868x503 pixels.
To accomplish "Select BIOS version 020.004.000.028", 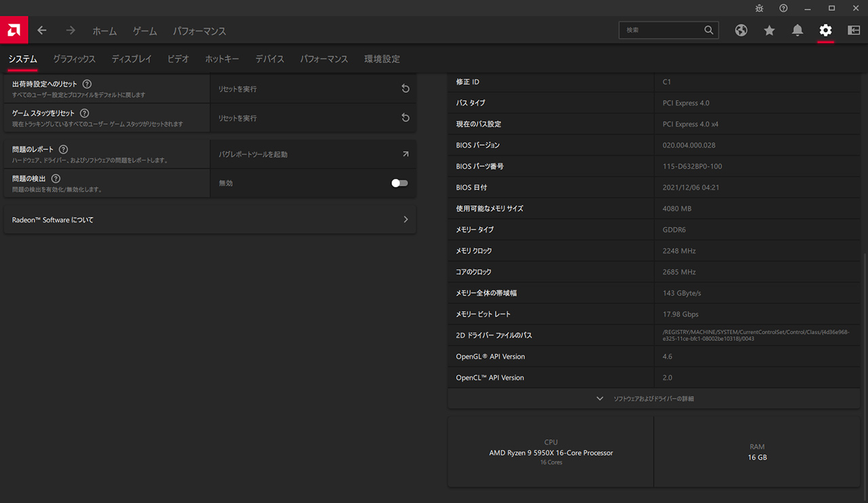I will [689, 145].
